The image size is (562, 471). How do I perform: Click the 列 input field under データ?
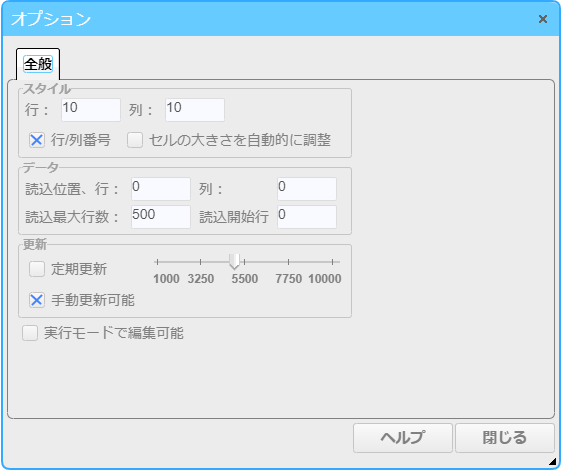307,189
